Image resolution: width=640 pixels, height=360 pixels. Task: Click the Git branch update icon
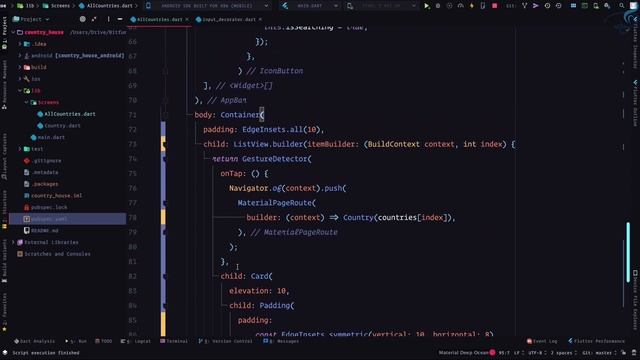524,6
